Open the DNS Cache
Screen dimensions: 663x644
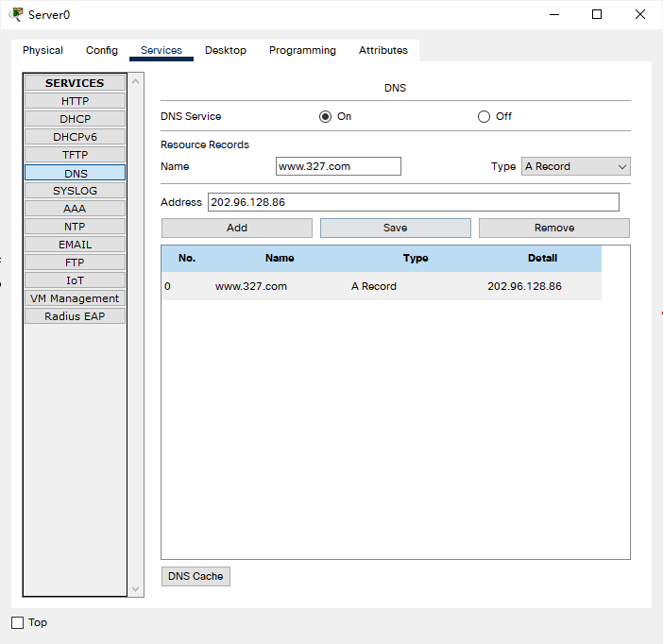(x=195, y=576)
